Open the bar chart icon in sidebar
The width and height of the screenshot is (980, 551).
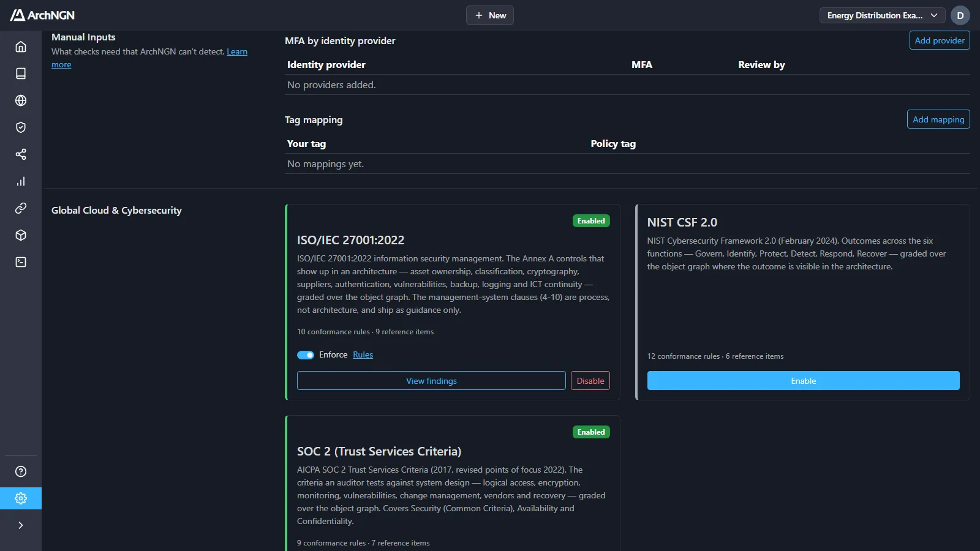[21, 181]
